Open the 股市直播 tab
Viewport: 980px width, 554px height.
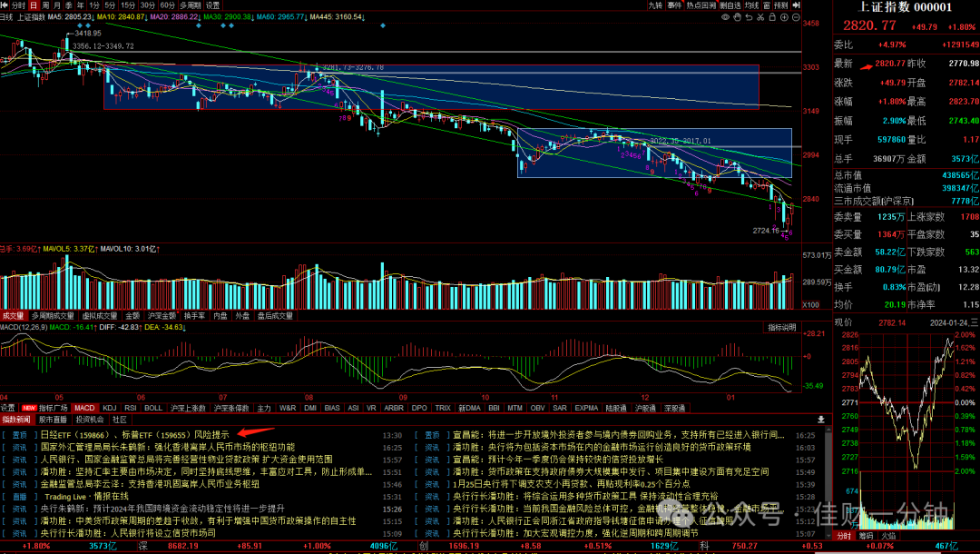(x=53, y=420)
